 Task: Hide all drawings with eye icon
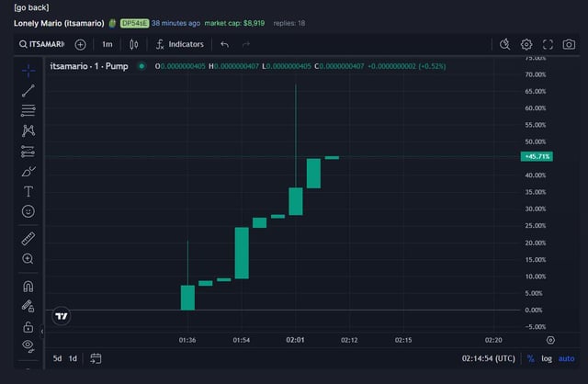pos(28,345)
